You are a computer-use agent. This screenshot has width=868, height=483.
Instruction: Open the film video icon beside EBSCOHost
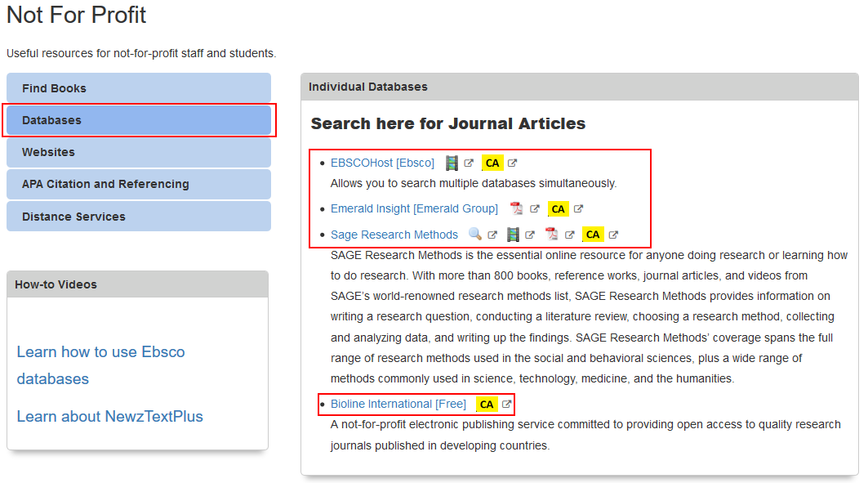point(452,163)
